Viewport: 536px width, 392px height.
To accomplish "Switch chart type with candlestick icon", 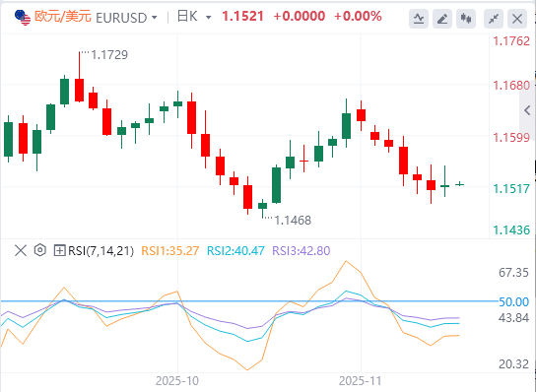I will (x=466, y=19).
